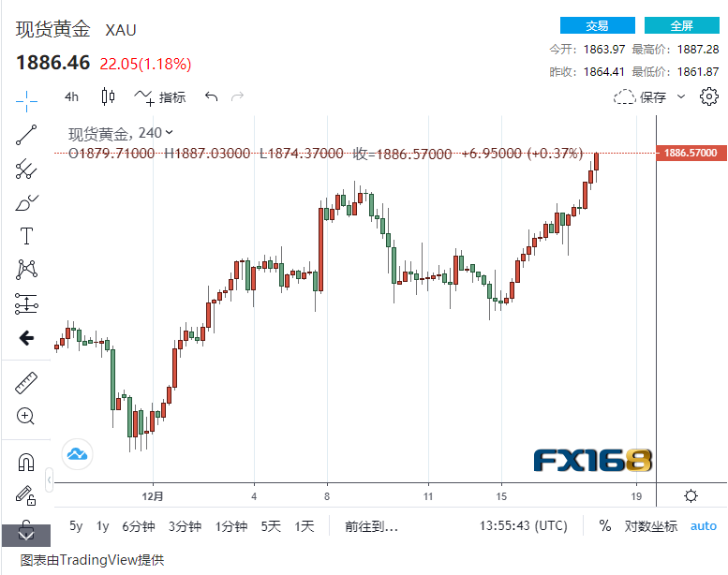
Task: Pick the brush drawing tool
Action: (26, 202)
